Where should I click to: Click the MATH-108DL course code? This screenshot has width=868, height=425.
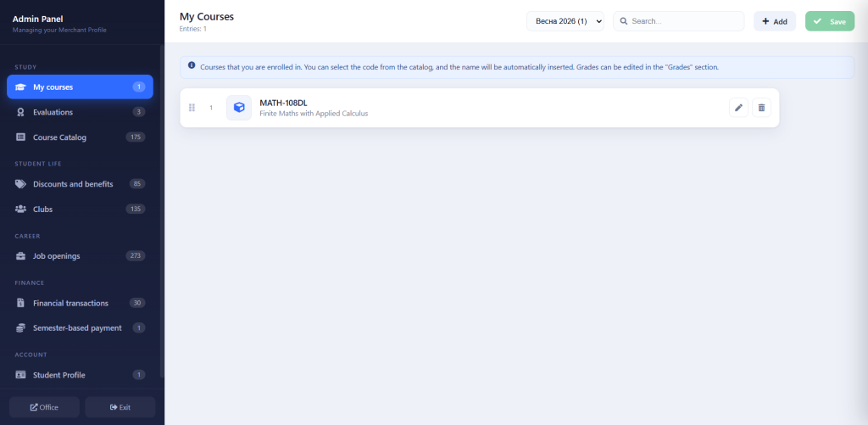[x=283, y=103]
